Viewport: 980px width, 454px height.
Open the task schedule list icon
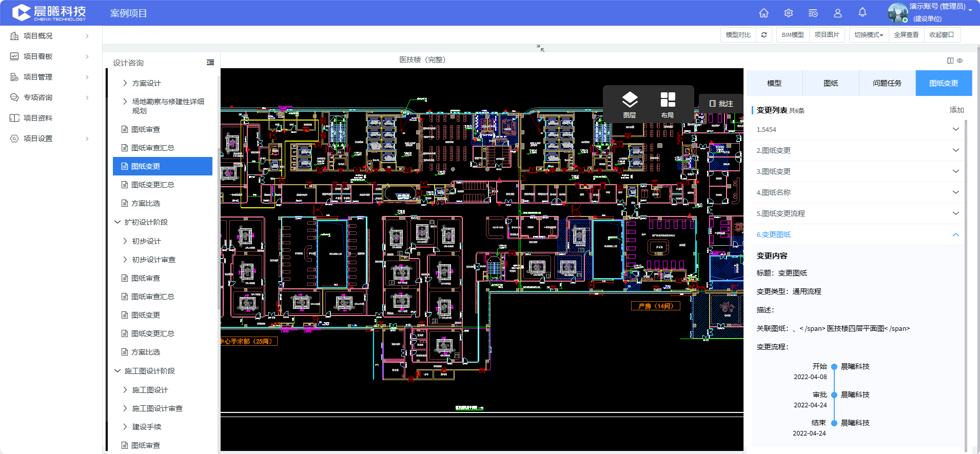[x=813, y=13]
